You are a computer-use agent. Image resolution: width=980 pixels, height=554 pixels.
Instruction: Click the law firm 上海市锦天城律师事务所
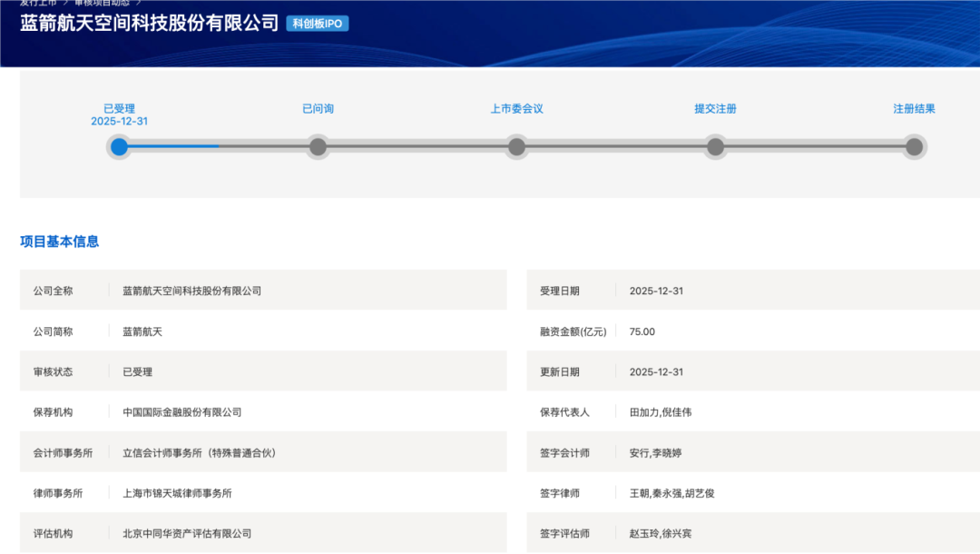click(x=178, y=493)
